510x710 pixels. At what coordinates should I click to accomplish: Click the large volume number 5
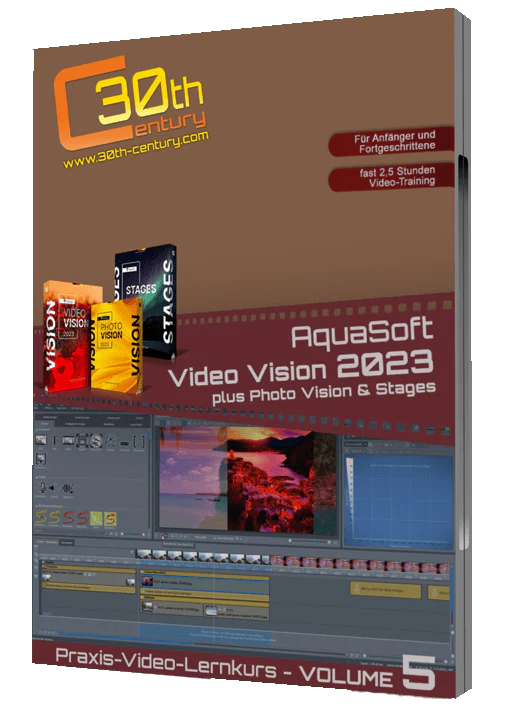click(419, 673)
